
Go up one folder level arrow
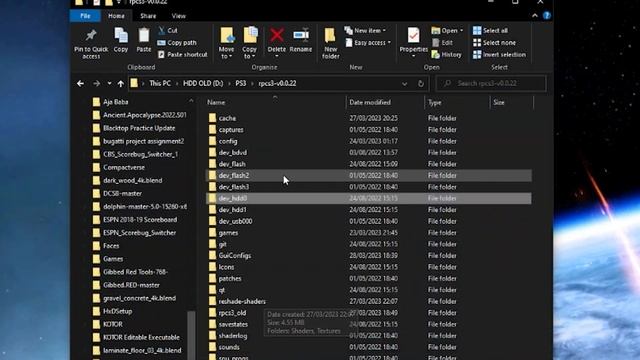[120, 83]
